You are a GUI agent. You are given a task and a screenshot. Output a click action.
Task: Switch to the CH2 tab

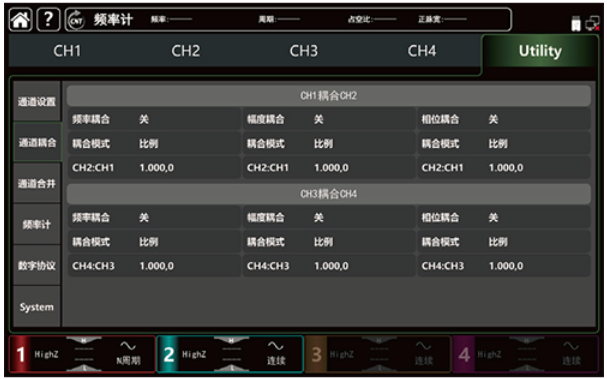pos(186,51)
